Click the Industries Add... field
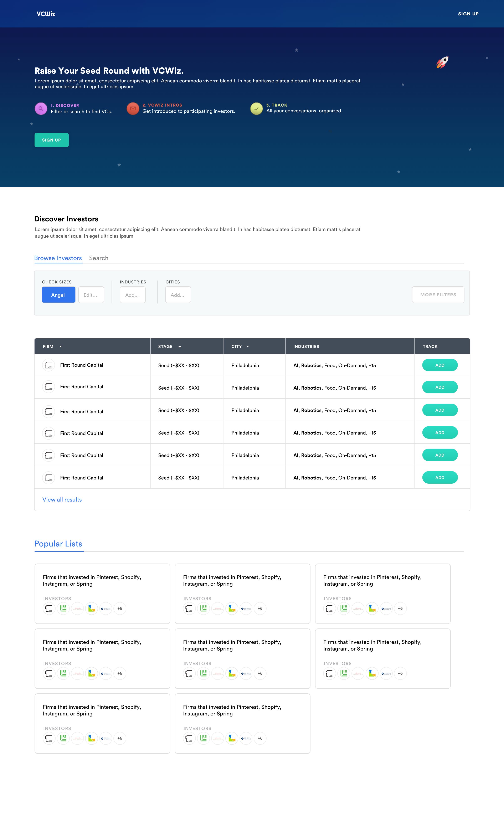Screen dimensions: 504x827 click(x=133, y=295)
